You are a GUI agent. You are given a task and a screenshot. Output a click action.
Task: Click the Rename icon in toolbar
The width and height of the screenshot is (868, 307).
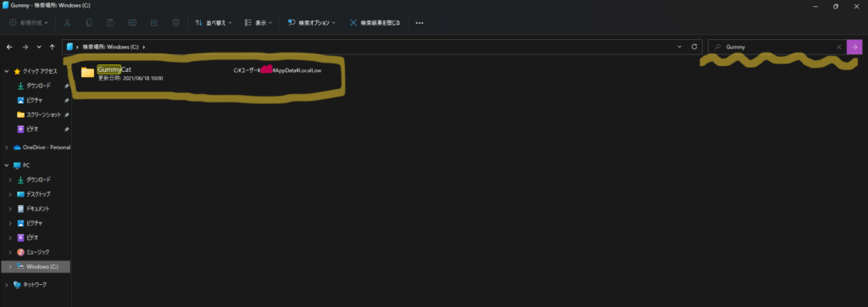click(132, 23)
